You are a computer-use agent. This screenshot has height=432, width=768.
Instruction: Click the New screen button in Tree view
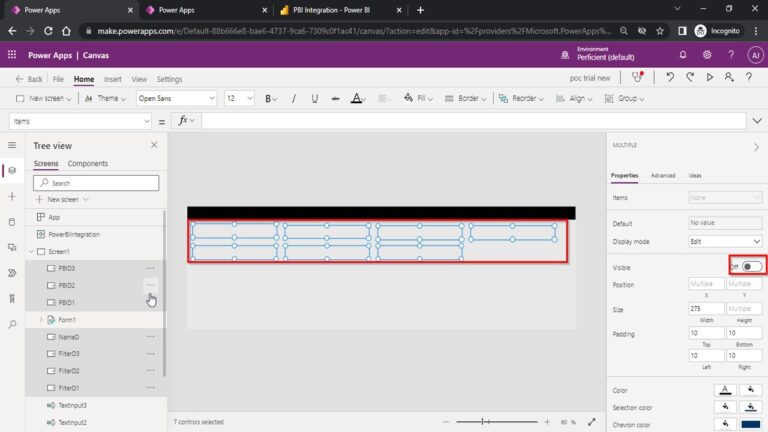point(62,199)
